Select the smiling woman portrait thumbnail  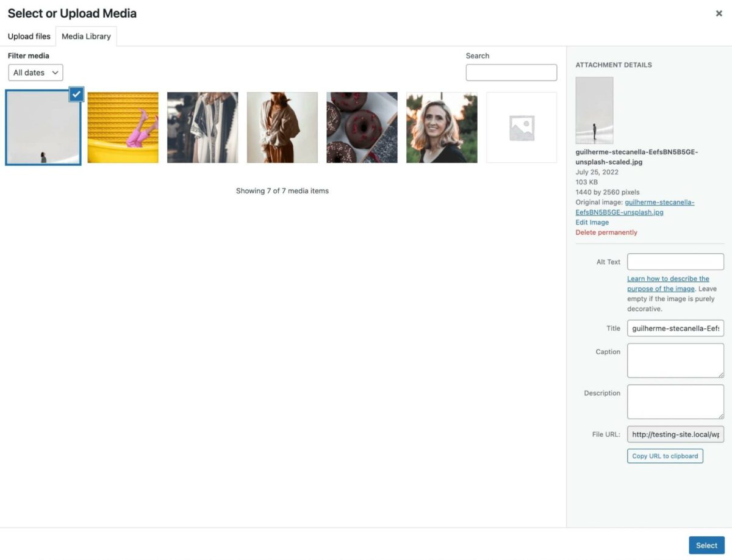pos(441,127)
